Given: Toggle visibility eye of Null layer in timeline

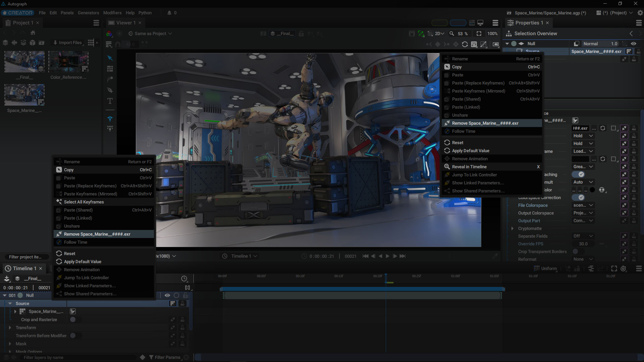Looking at the screenshot, I should pyautogui.click(x=167, y=295).
